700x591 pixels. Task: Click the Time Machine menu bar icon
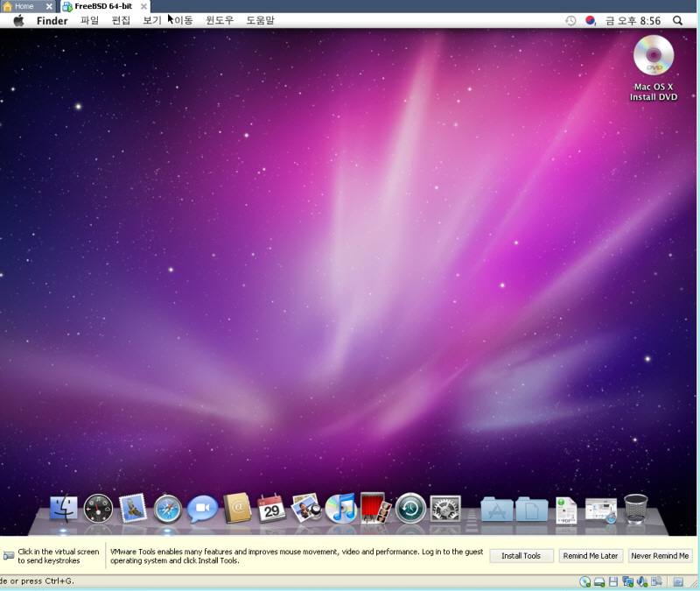(x=570, y=20)
